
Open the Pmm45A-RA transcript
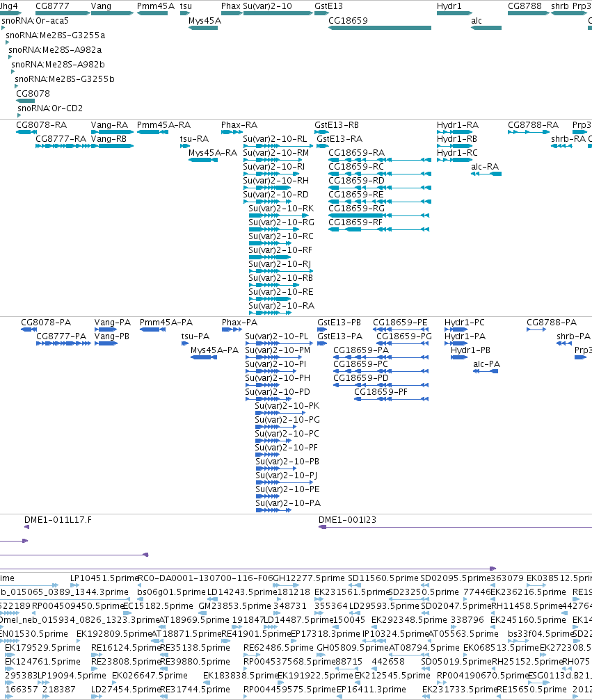click(152, 132)
